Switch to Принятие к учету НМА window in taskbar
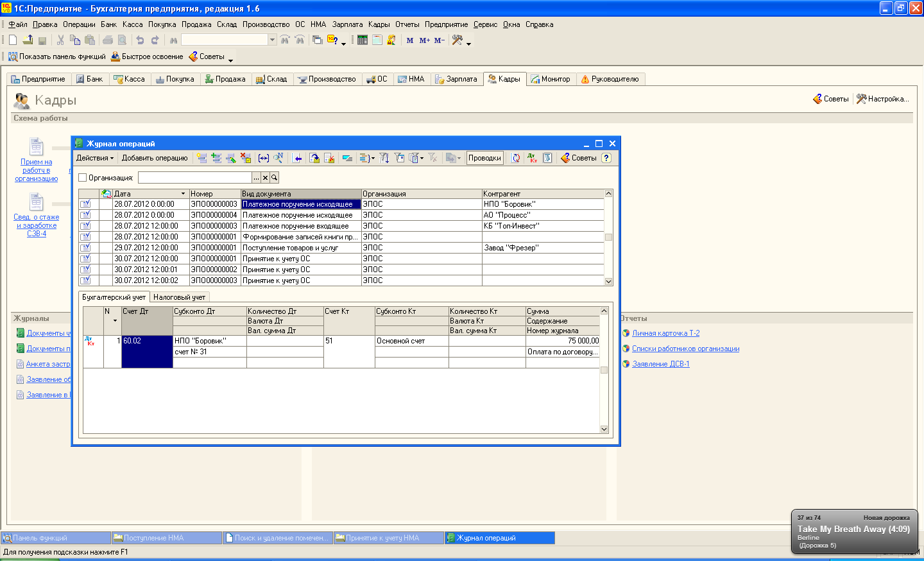This screenshot has height=561, width=924. pyautogui.click(x=388, y=538)
